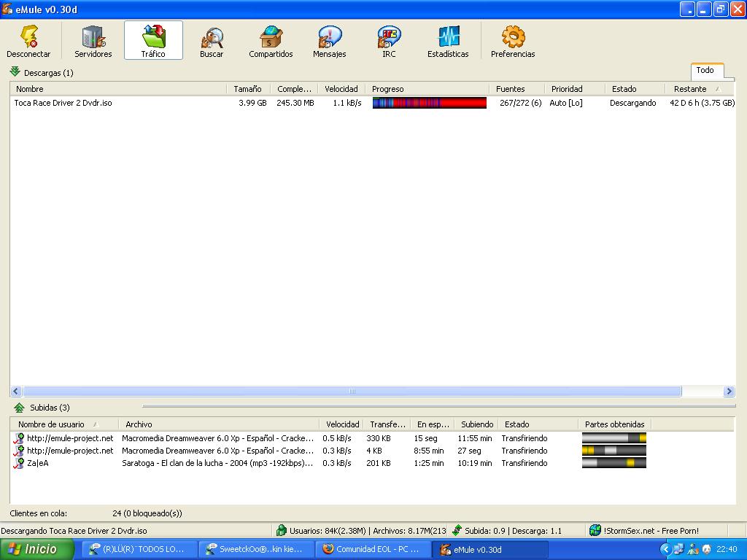
Task: Open Preferencias gear settings
Action: coord(513,36)
